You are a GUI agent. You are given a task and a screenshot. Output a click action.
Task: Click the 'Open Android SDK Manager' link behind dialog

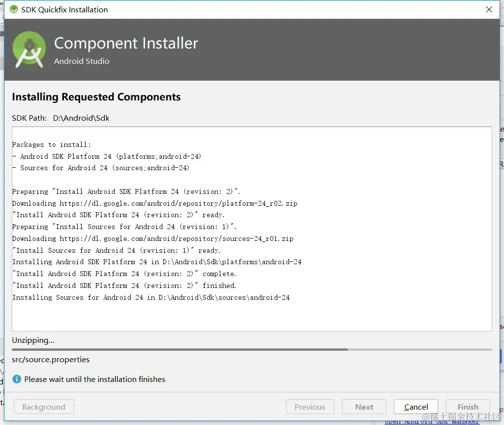pos(432,422)
